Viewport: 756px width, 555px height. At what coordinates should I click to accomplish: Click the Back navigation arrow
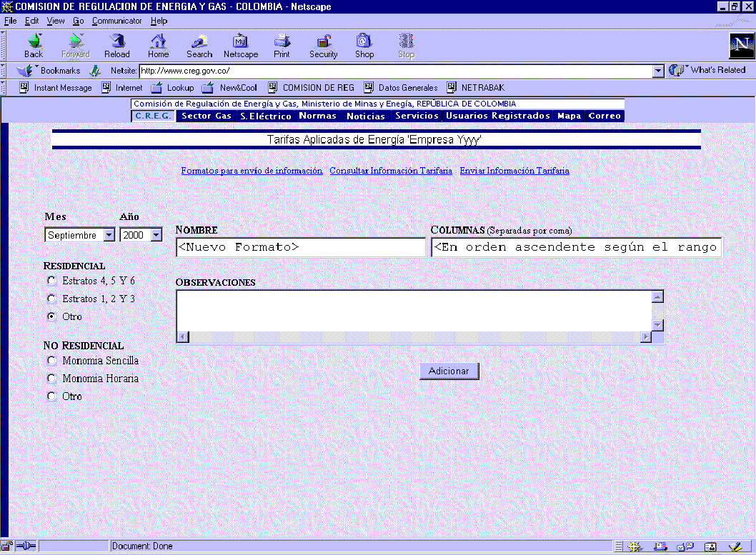click(34, 45)
